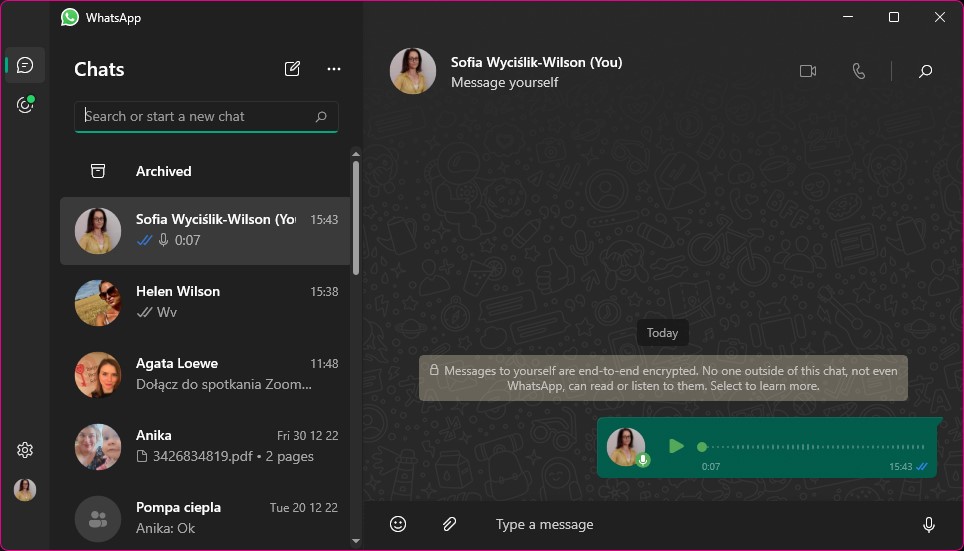Open the Archived chats folder
Image resolution: width=964 pixels, height=551 pixels.
tap(205, 171)
